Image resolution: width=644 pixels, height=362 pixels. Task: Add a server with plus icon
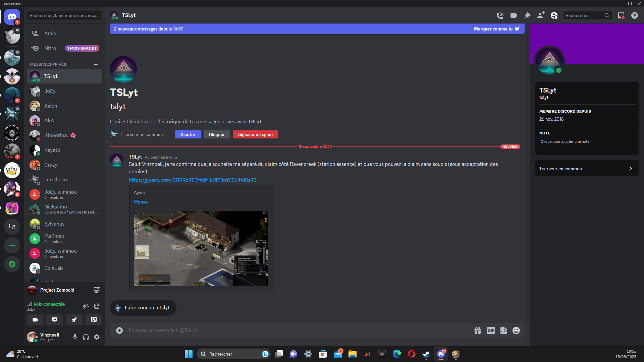(x=12, y=245)
